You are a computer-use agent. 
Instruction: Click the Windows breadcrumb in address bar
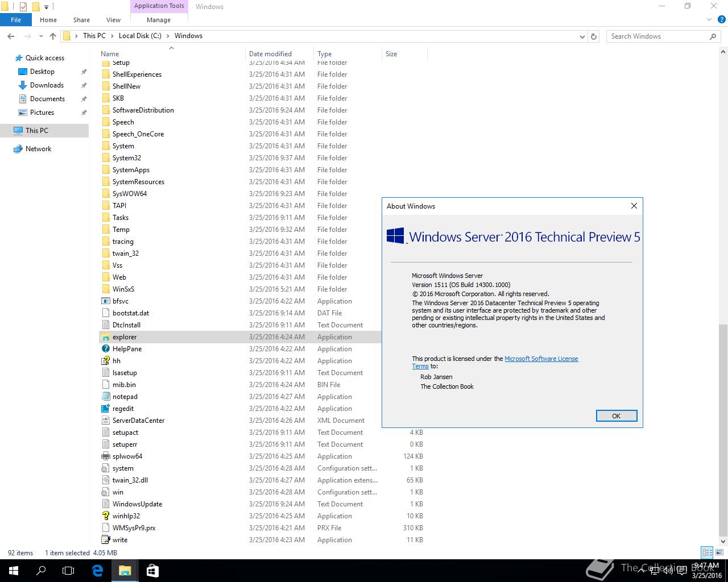point(188,36)
